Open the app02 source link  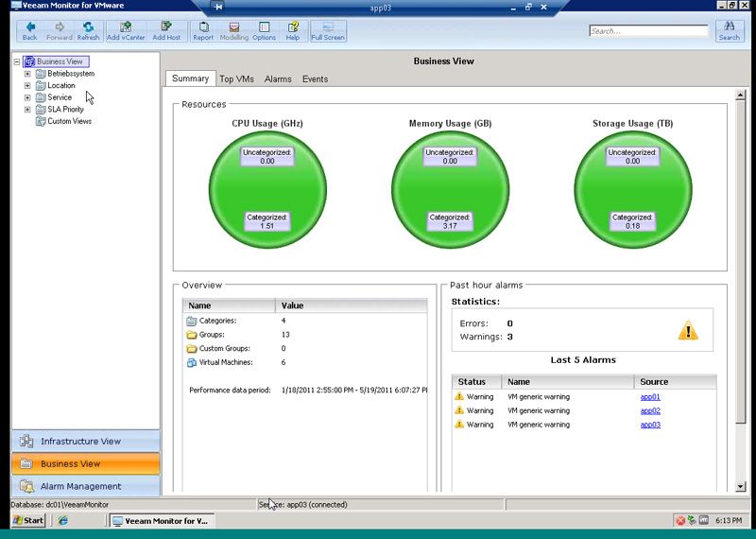(650, 411)
